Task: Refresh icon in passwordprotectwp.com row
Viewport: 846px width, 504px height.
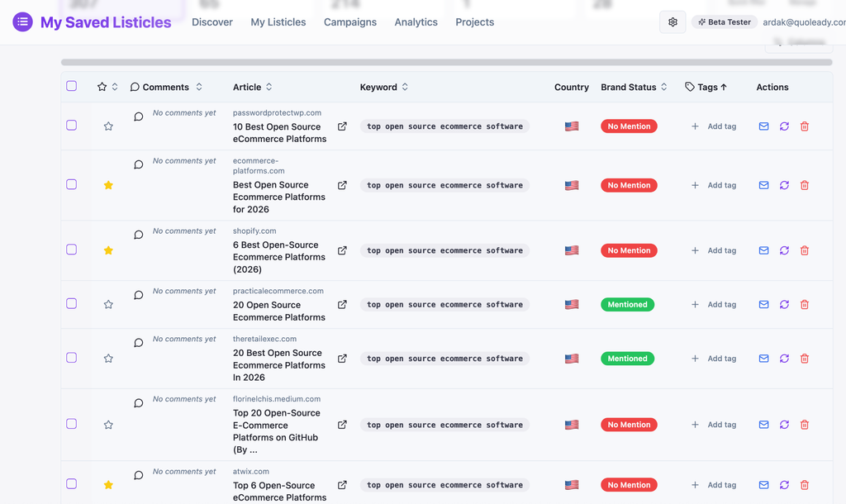Action: pos(784,126)
